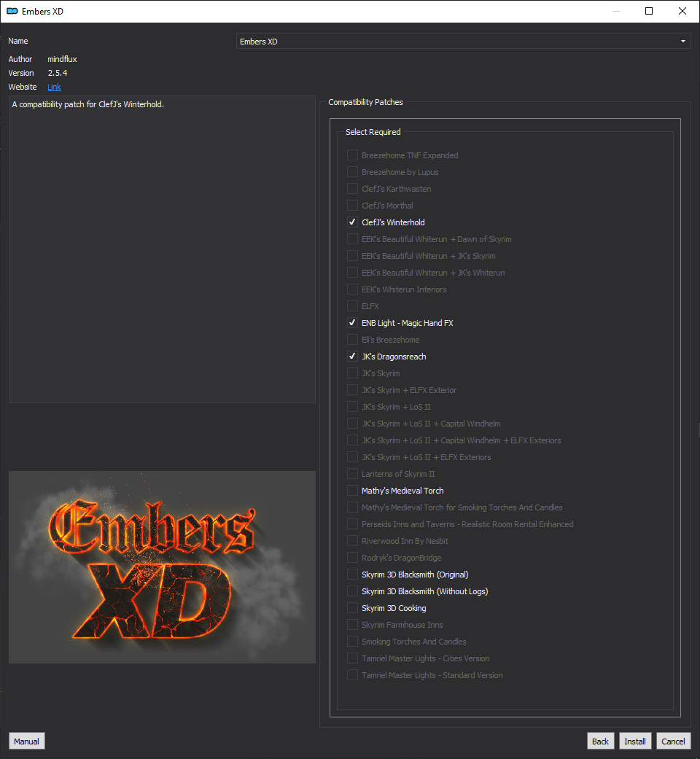Click the Install button
Image resolution: width=700 pixels, height=759 pixels.
click(634, 741)
